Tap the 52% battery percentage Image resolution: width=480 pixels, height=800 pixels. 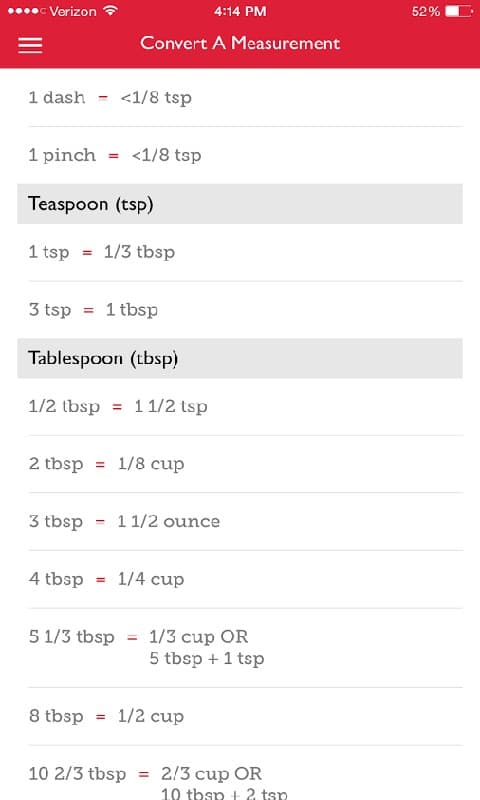pos(425,11)
